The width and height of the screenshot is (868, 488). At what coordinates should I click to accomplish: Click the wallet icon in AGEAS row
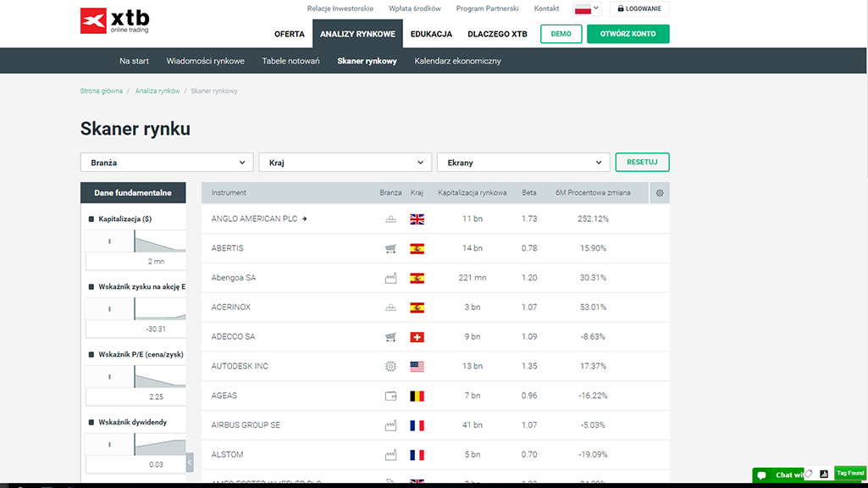(x=390, y=396)
